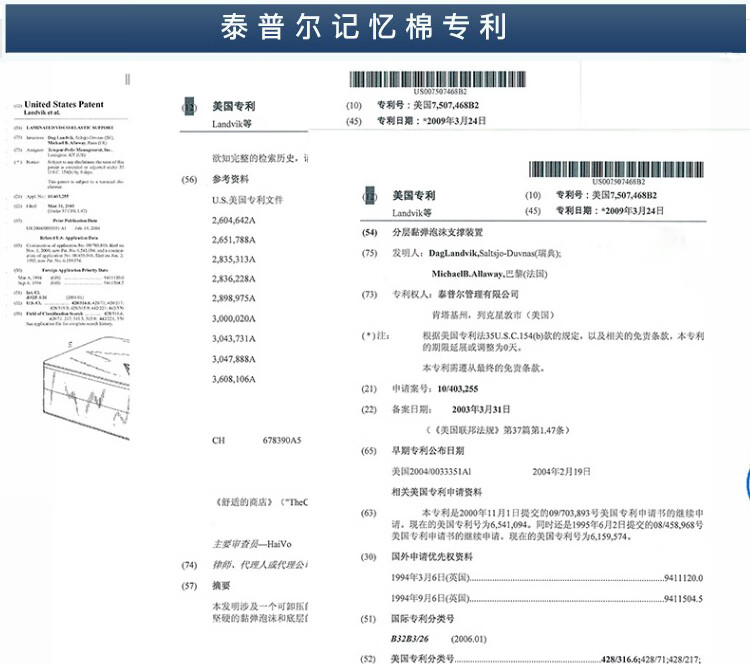The image size is (750, 664).
Task: Click publication number 美国2004/0033351Al
Action: 431,472
